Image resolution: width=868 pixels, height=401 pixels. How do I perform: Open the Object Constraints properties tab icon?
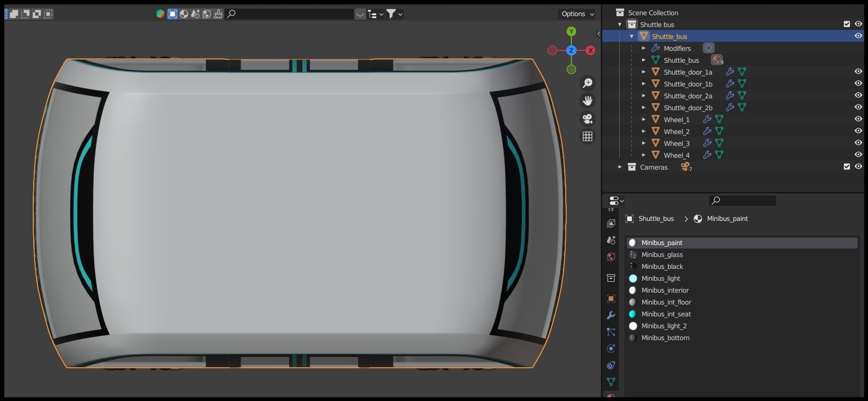(x=611, y=365)
